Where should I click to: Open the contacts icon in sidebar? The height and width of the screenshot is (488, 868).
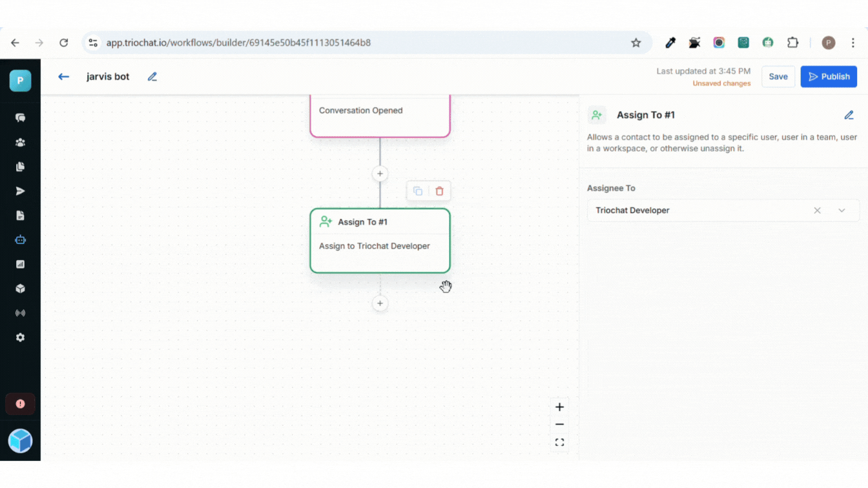[20, 143]
